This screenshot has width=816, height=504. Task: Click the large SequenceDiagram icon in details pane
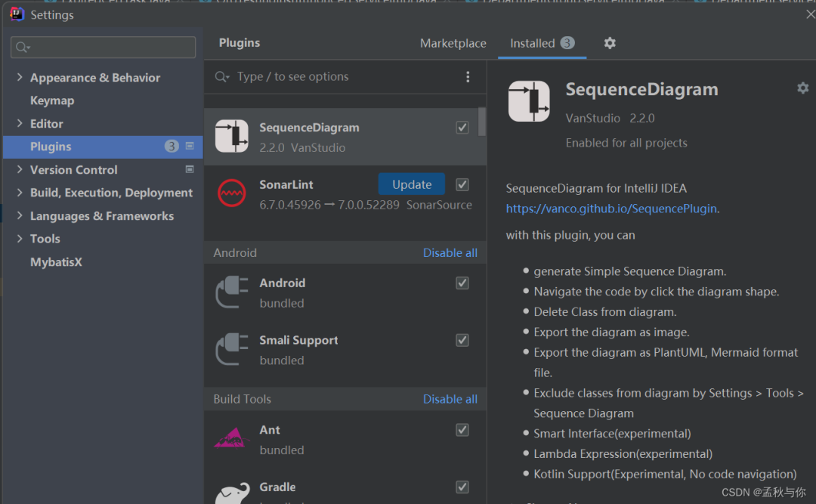click(529, 101)
